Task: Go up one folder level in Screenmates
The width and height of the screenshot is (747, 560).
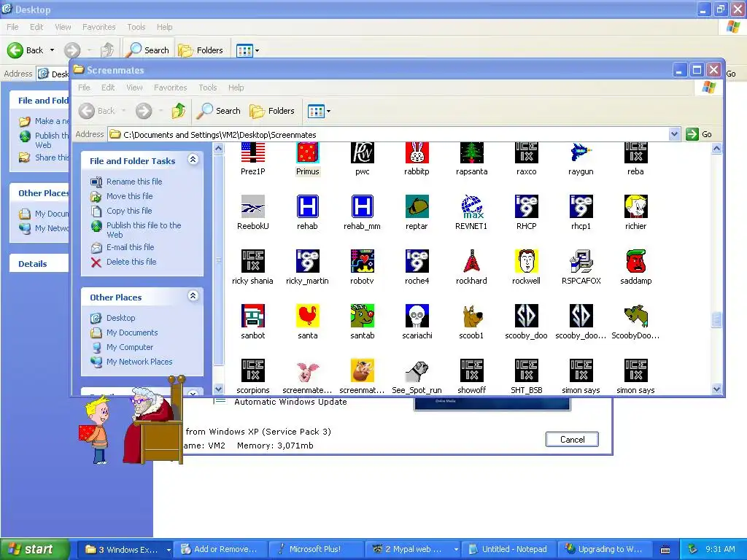Action: tap(179, 111)
